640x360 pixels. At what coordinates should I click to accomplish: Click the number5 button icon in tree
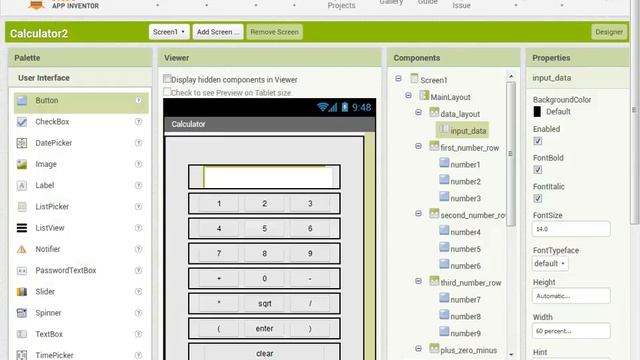point(444,247)
